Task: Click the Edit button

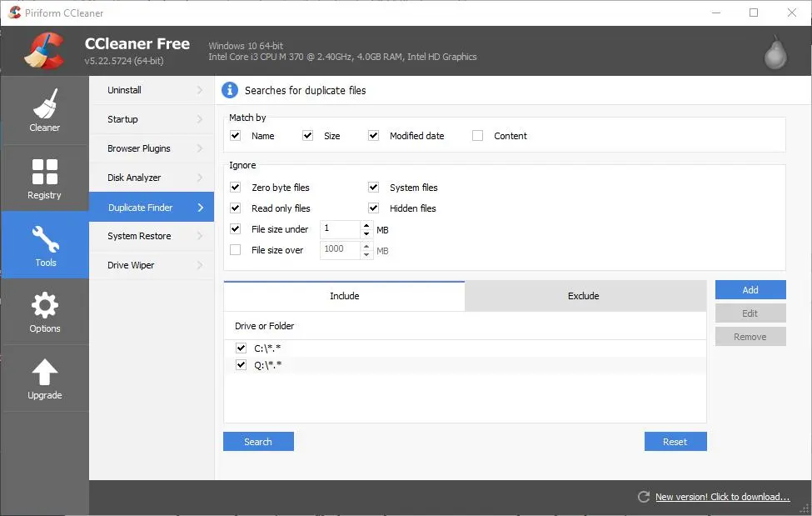Action: point(750,313)
